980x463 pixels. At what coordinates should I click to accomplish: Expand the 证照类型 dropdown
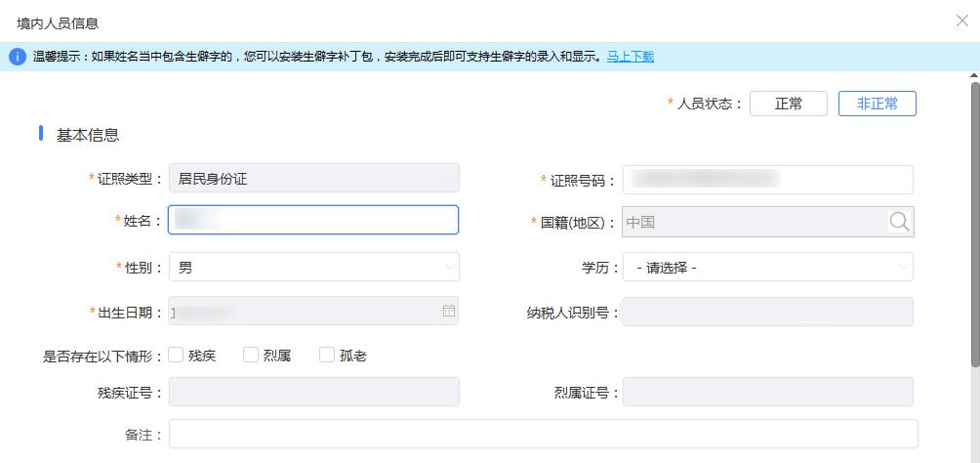coord(313,179)
